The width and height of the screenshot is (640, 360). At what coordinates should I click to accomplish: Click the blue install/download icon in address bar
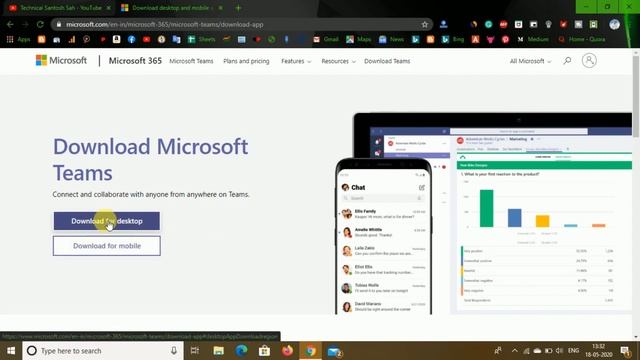coord(443,24)
